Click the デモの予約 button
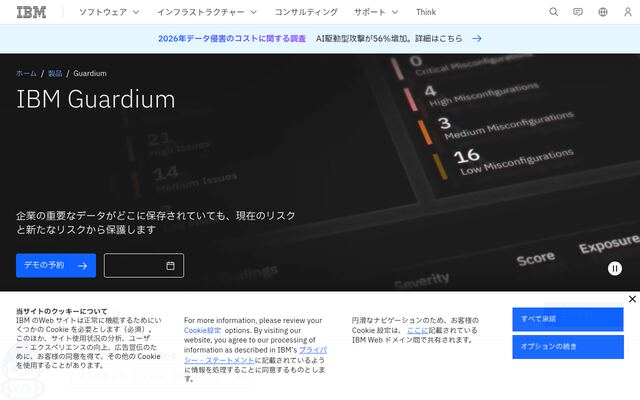This screenshot has width=640, height=400. (56, 265)
